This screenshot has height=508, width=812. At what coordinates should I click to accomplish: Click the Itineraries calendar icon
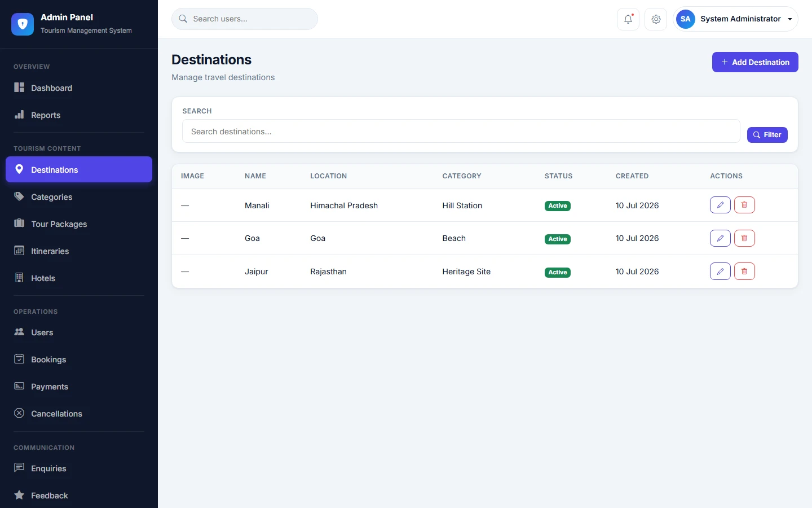point(19,251)
